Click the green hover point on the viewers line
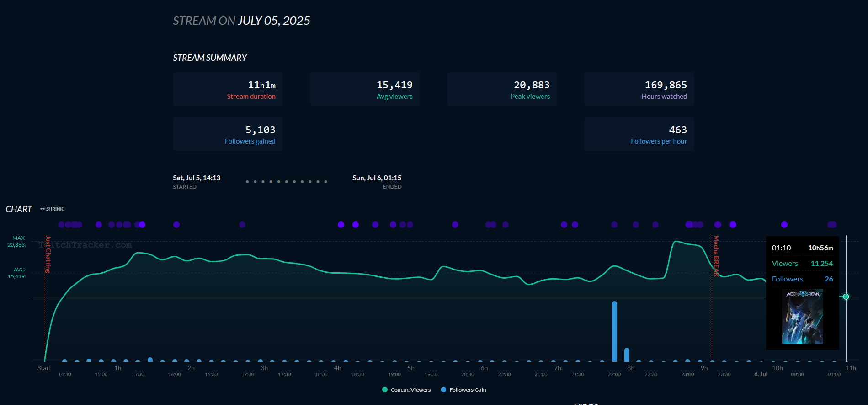 click(x=846, y=297)
